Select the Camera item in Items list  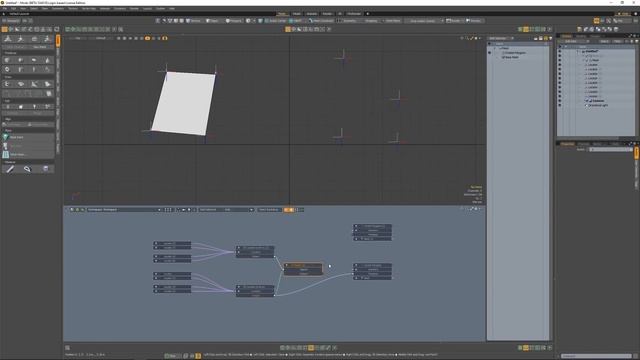pyautogui.click(x=597, y=101)
